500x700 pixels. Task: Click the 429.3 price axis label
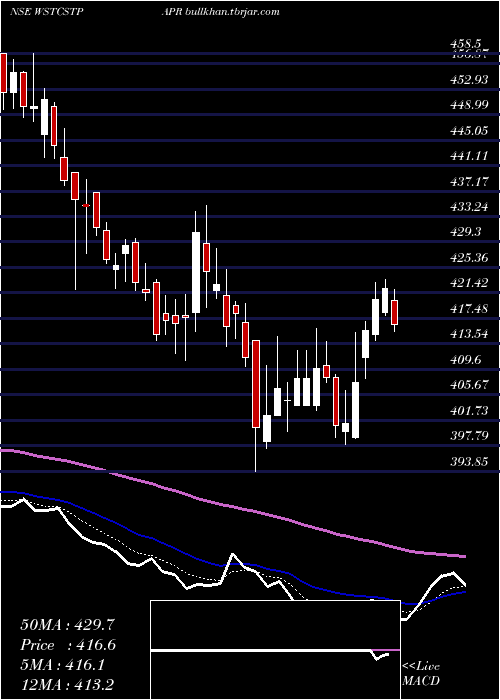[x=466, y=233]
